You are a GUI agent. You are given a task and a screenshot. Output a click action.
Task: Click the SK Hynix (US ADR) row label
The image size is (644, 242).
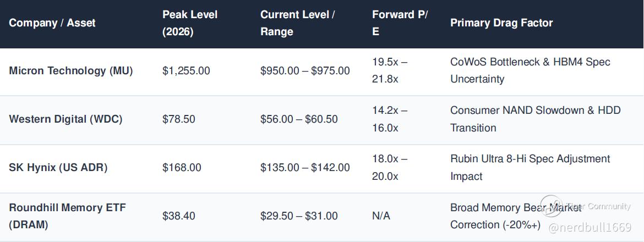coord(58,168)
